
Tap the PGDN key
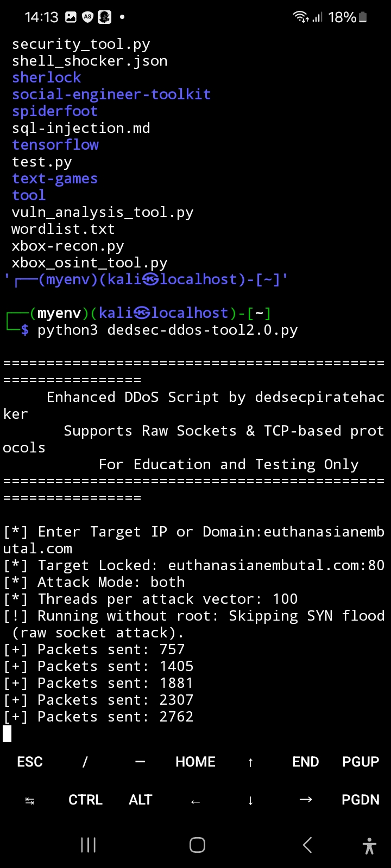coord(361,800)
